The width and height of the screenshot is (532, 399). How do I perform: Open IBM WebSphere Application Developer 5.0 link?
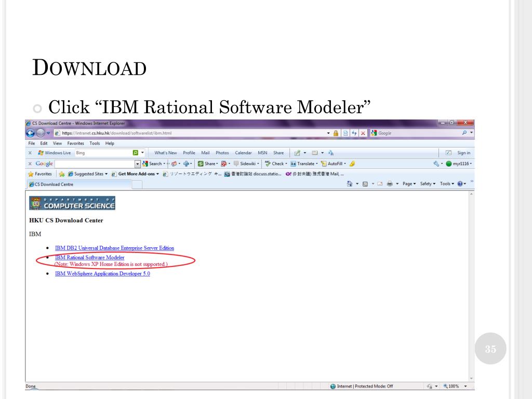(102, 273)
